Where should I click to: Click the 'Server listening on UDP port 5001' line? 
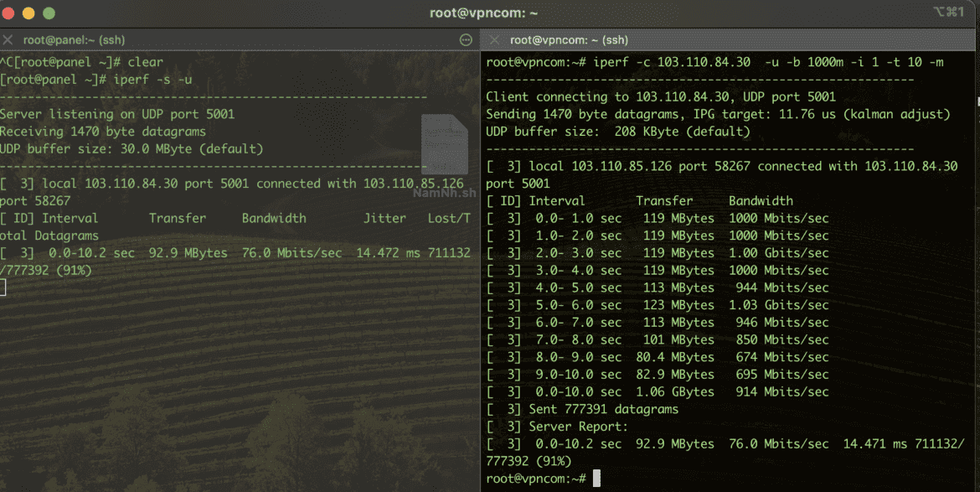117,114
